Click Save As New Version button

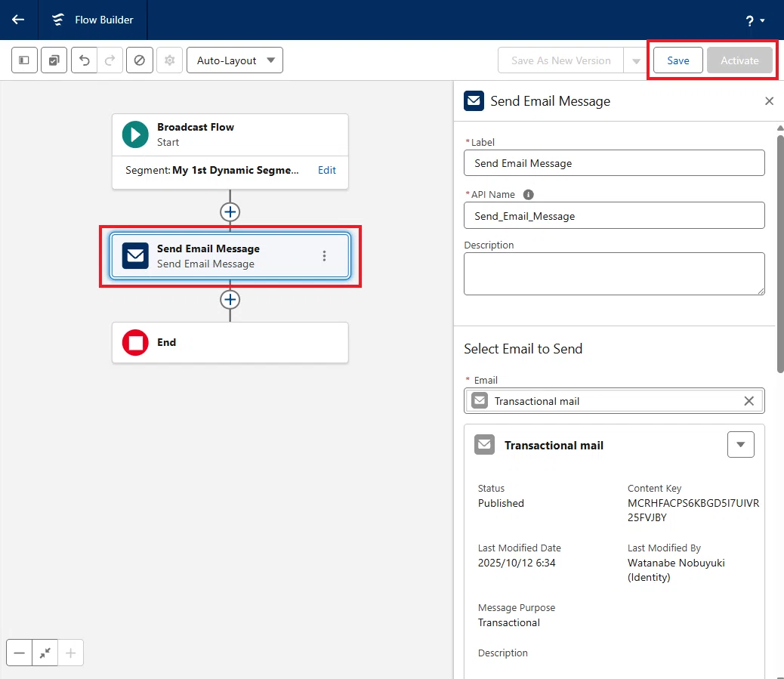[560, 60]
